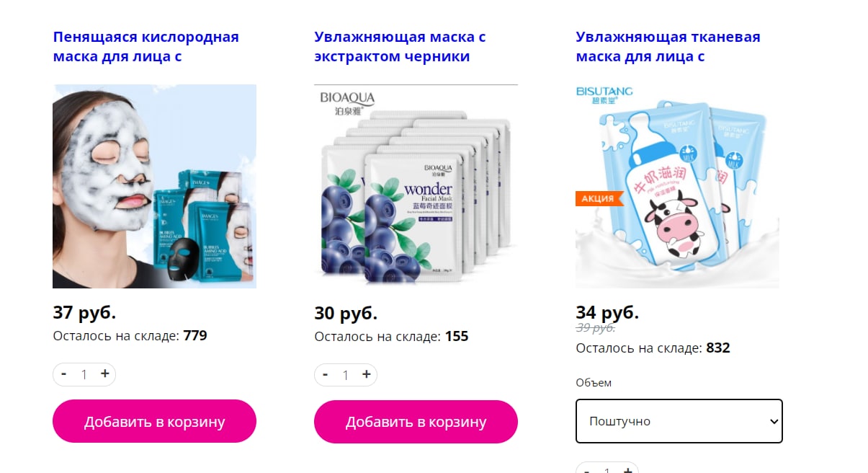Click plus on the blueberry mask quantity

pyautogui.click(x=367, y=374)
